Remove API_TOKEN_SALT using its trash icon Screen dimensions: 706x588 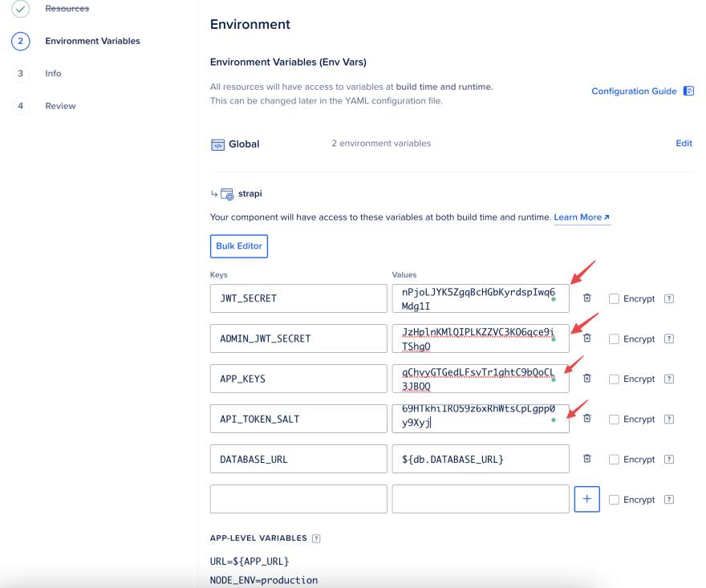tap(586, 419)
